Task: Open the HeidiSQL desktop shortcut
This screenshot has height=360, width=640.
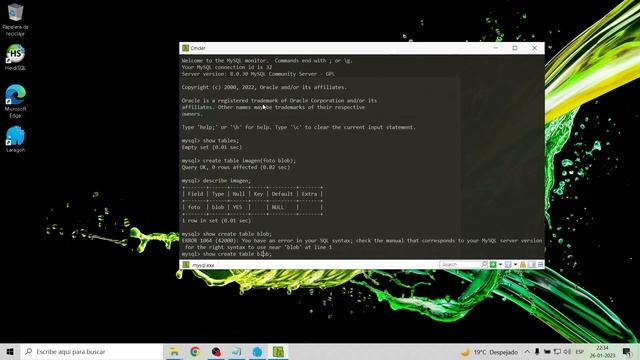Action: [x=15, y=57]
